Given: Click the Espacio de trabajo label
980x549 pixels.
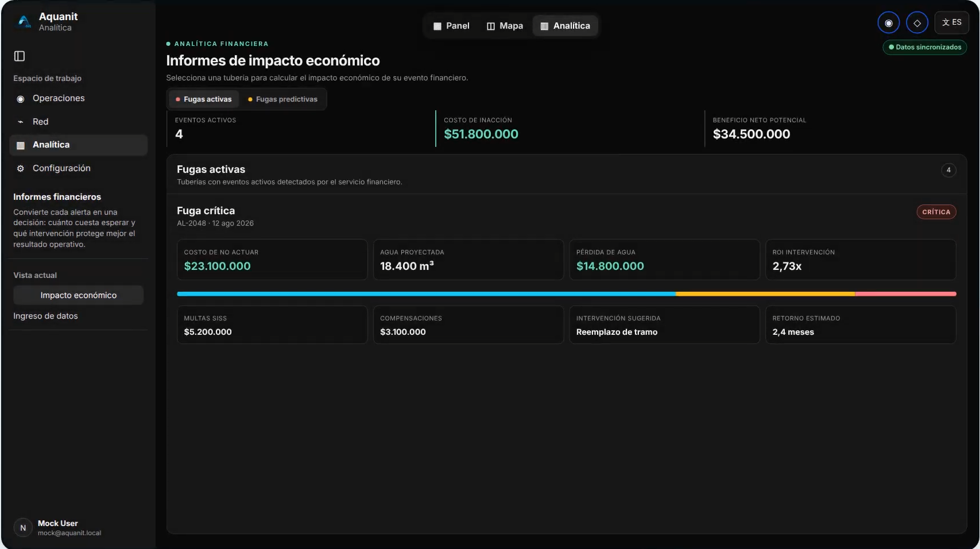Looking at the screenshot, I should click(48, 78).
